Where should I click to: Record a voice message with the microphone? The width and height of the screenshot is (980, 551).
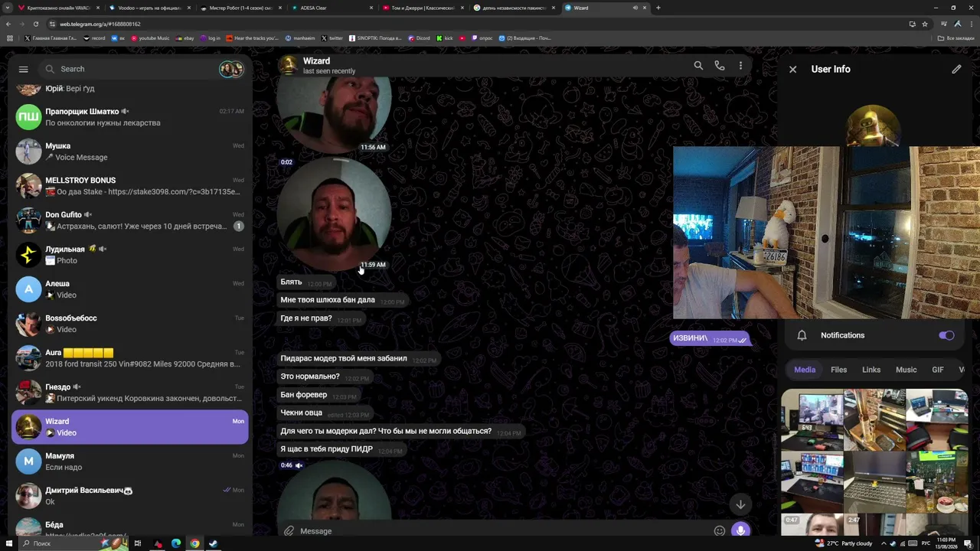pyautogui.click(x=740, y=530)
